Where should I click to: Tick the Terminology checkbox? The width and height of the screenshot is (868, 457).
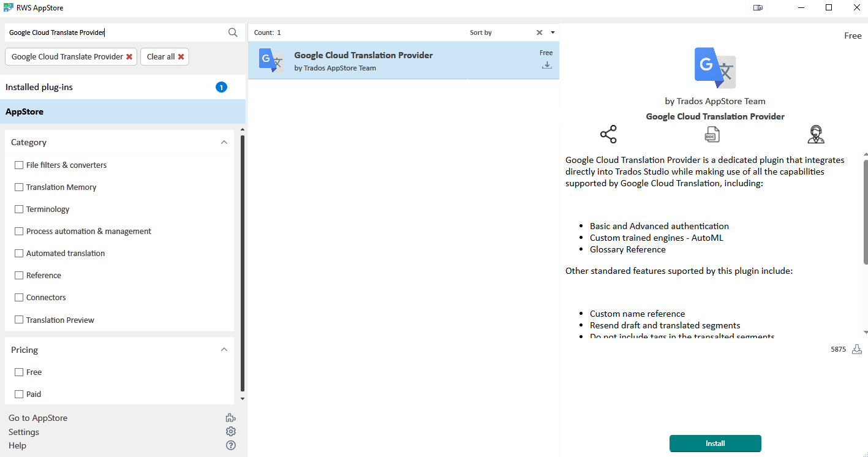(19, 210)
